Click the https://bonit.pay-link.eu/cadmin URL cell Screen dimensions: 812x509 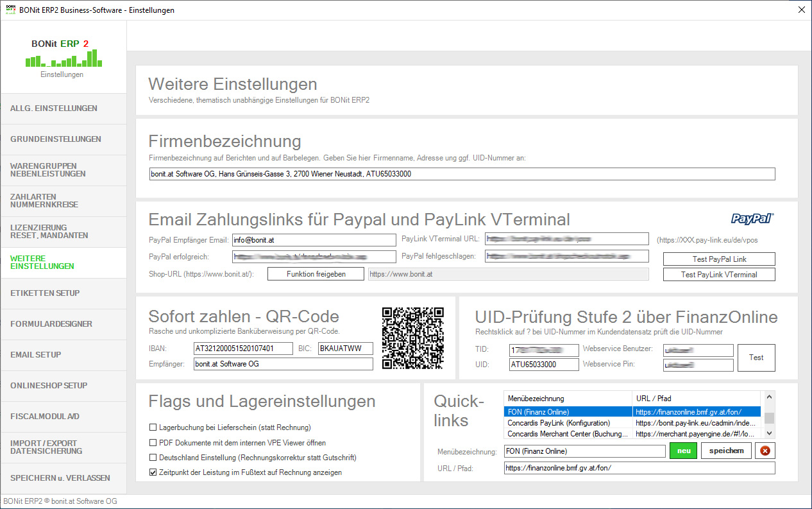point(697,423)
